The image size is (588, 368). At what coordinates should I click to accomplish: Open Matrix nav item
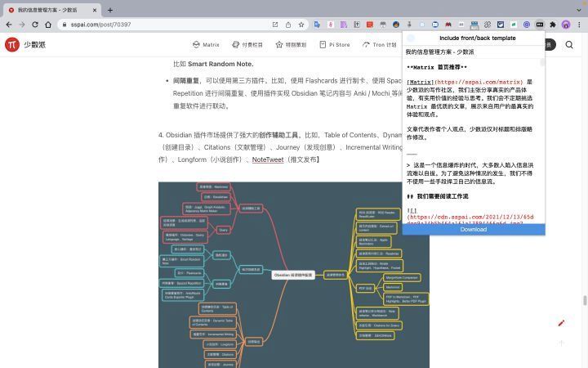point(206,45)
